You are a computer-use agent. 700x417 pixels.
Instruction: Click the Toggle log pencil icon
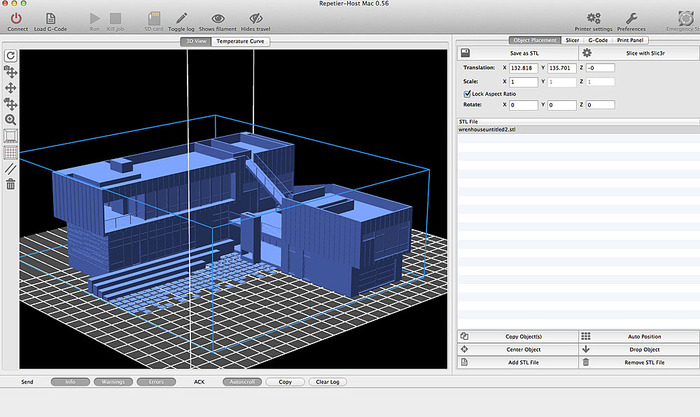point(181,17)
